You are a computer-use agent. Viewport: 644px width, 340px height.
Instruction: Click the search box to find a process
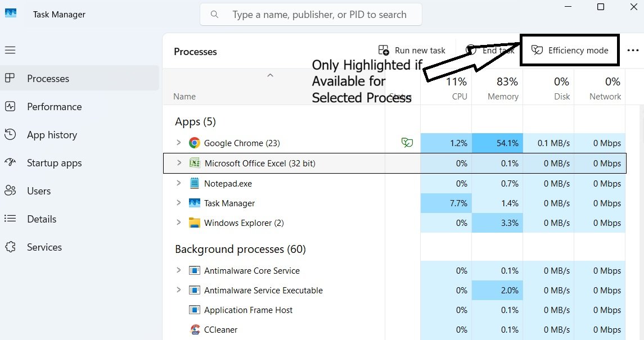[311, 15]
